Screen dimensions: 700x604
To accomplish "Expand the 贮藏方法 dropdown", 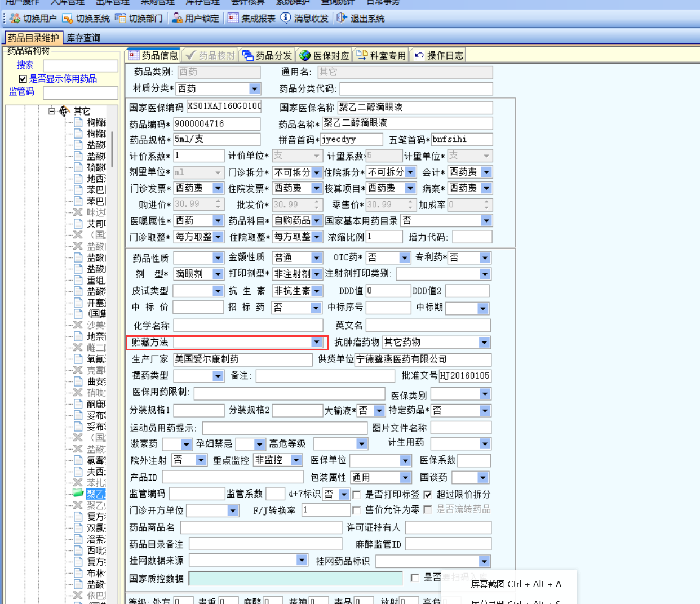I will click(316, 342).
